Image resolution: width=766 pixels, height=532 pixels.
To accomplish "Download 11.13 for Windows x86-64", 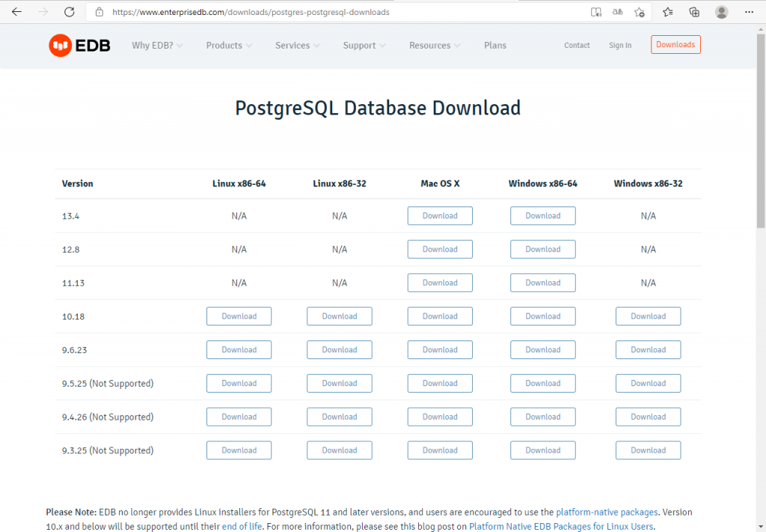I will pos(543,283).
